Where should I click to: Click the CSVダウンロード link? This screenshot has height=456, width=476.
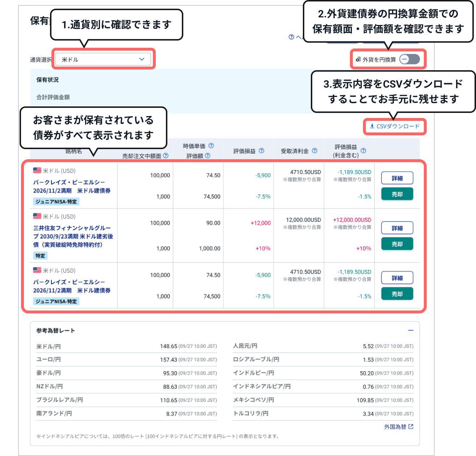[394, 126]
